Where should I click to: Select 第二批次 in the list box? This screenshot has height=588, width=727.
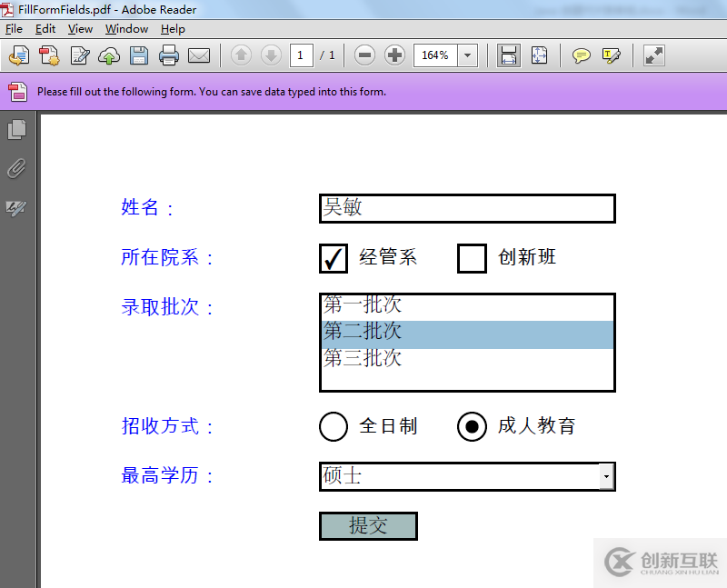(467, 334)
